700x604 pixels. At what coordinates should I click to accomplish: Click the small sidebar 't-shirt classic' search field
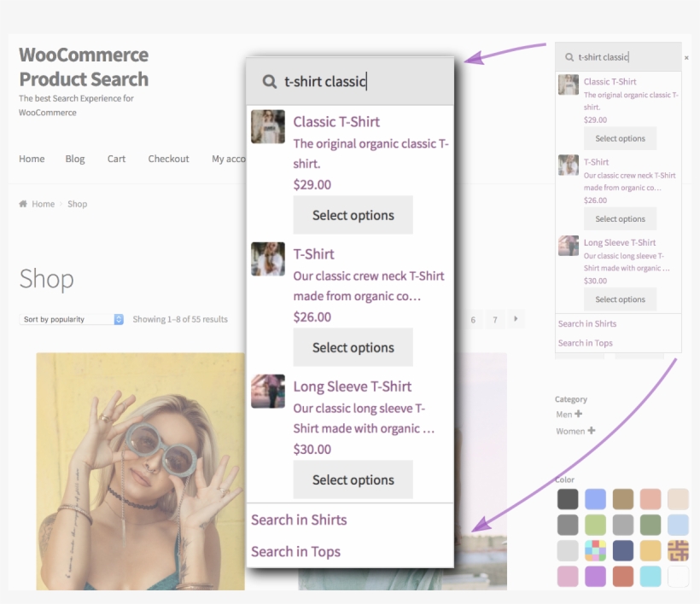618,57
